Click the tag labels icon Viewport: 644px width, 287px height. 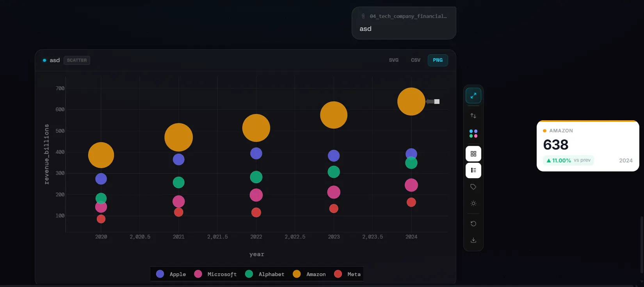pyautogui.click(x=473, y=187)
